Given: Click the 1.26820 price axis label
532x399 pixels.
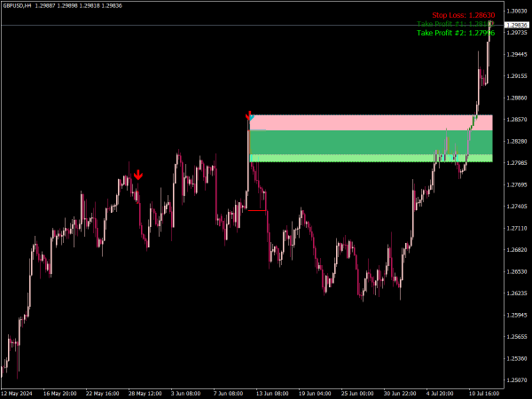Looking at the screenshot, I should pyautogui.click(x=517, y=250).
